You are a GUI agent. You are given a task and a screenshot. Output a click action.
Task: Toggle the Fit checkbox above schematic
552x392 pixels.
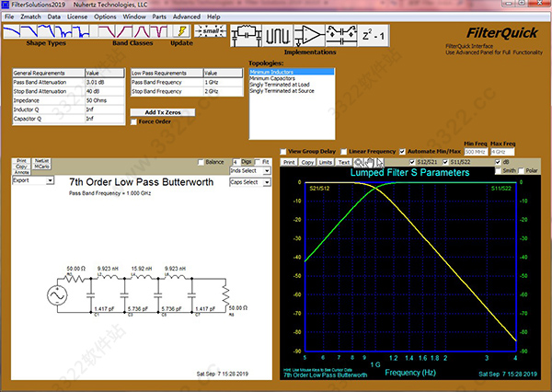click(258, 162)
